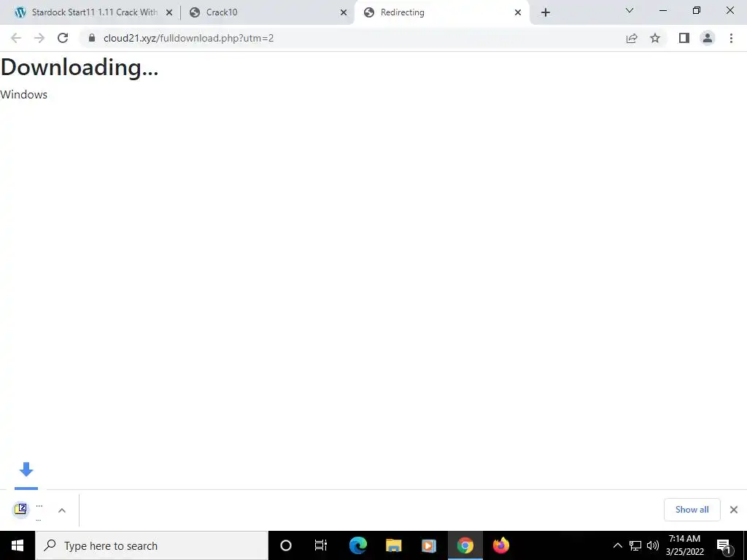Expand the downloaded file options chevron
The width and height of the screenshot is (747, 560).
[x=62, y=510]
